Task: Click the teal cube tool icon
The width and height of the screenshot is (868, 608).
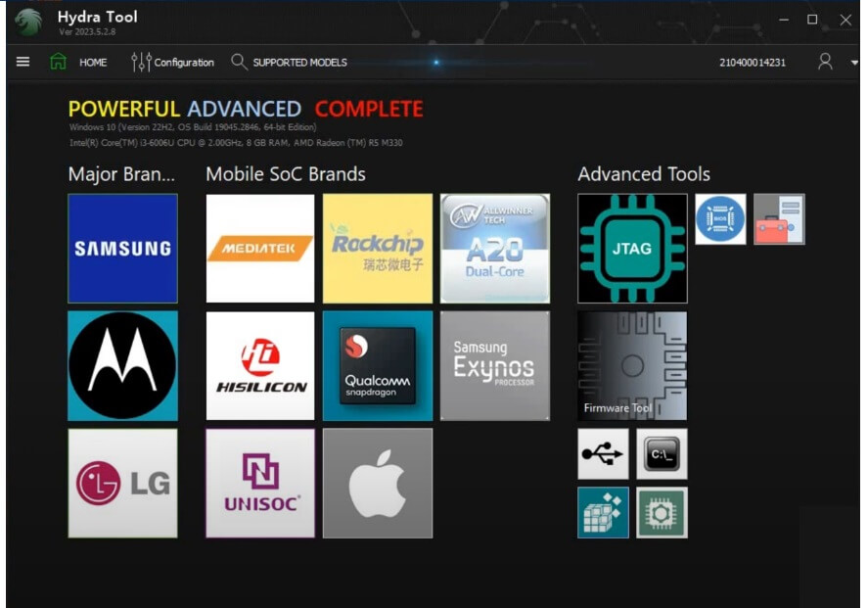Action: (x=603, y=511)
